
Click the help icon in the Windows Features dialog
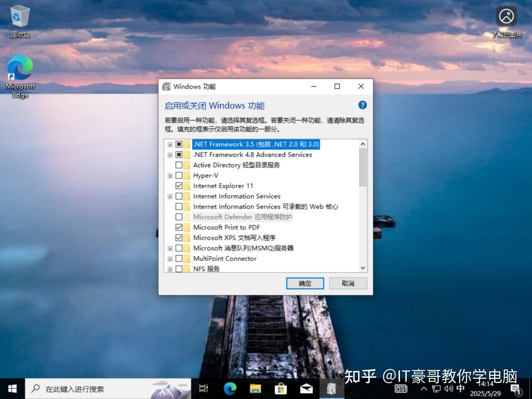363,105
